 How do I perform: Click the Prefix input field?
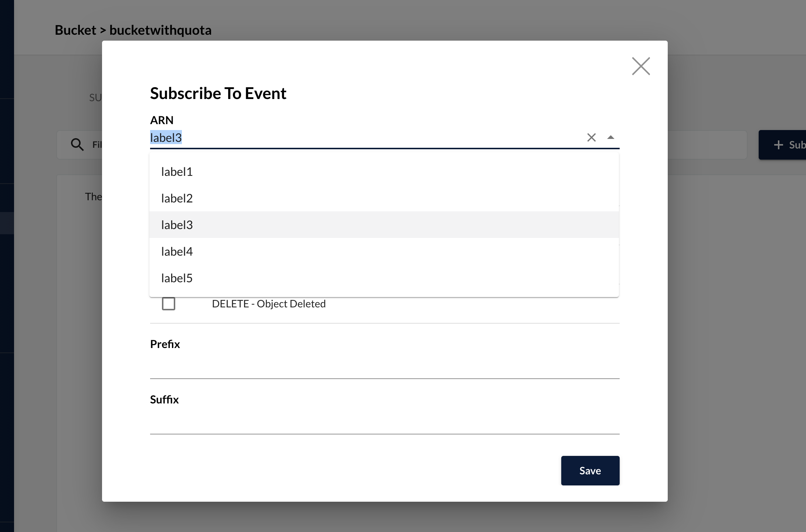tap(385, 368)
